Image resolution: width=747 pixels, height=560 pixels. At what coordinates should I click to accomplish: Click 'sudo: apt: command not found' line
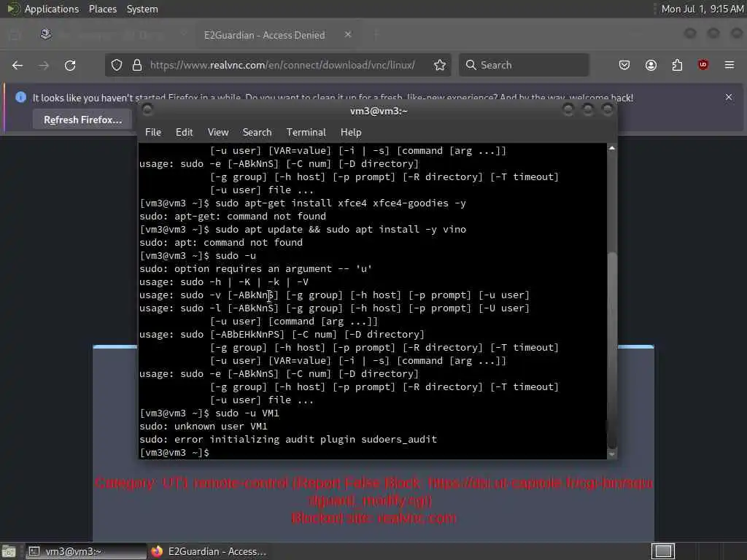point(221,242)
